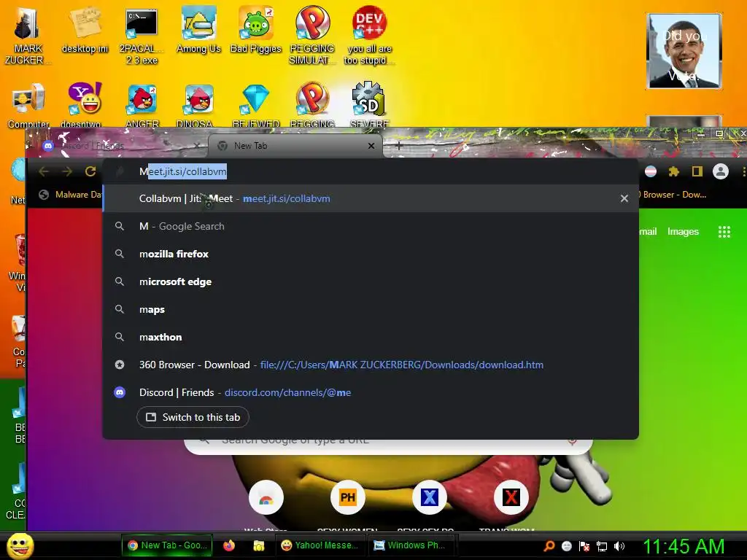Click the Obama gadget picture

tap(684, 51)
